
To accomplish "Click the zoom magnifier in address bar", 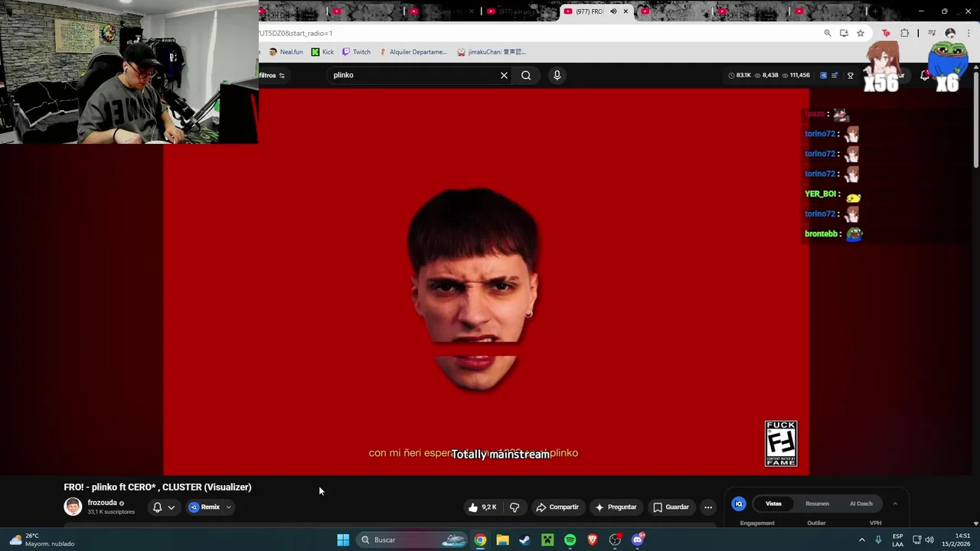I will [x=828, y=33].
